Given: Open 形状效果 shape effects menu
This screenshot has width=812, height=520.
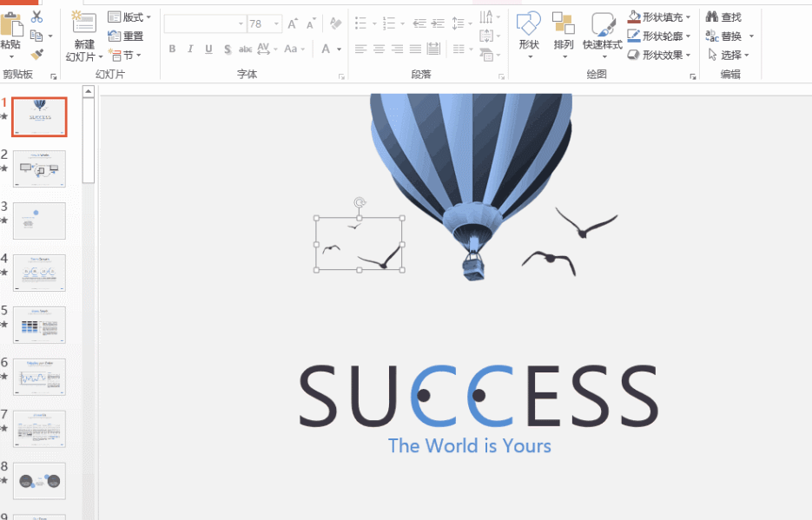Looking at the screenshot, I should click(658, 55).
